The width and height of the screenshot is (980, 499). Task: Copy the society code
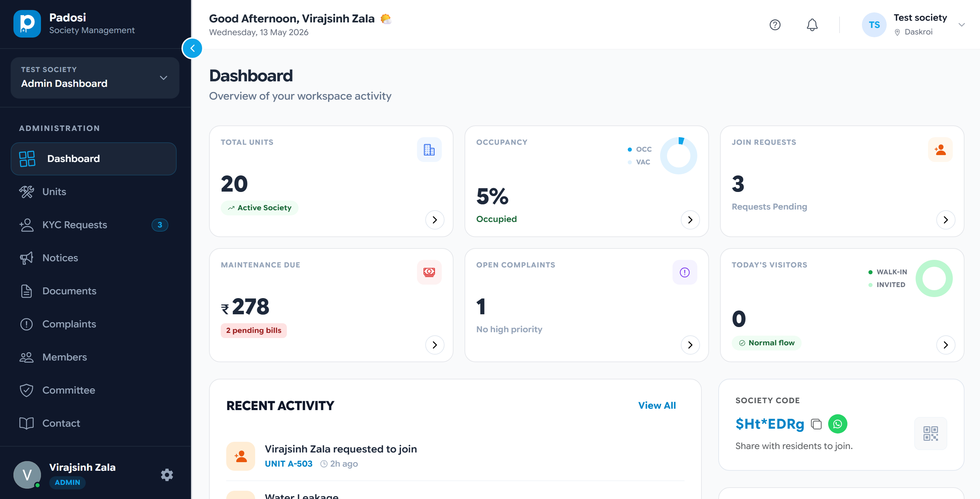pyautogui.click(x=816, y=424)
